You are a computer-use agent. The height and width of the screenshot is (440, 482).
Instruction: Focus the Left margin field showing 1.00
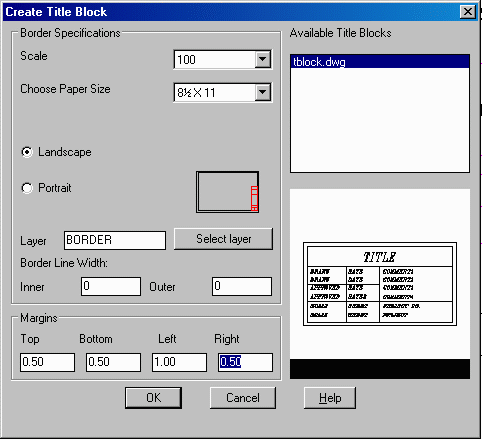[x=179, y=362]
